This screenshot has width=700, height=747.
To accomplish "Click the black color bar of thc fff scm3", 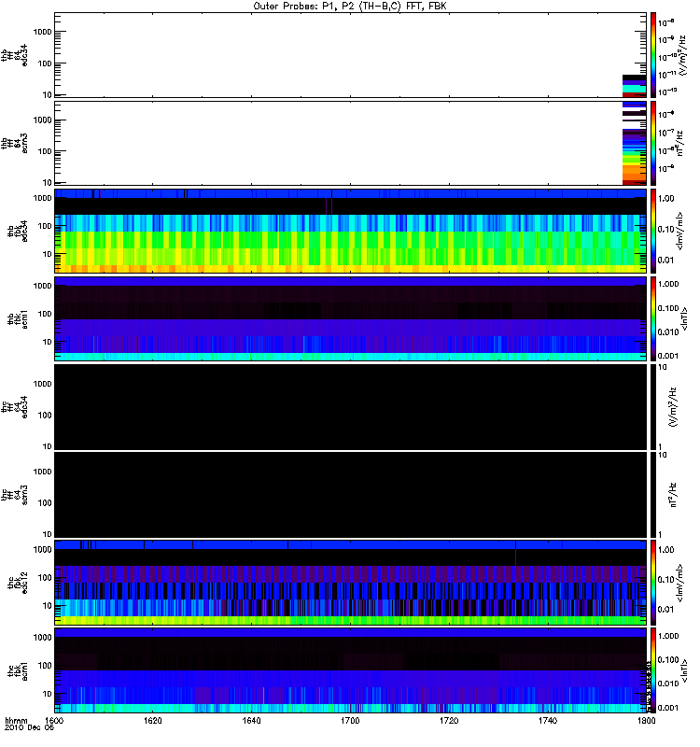I will click(x=653, y=495).
